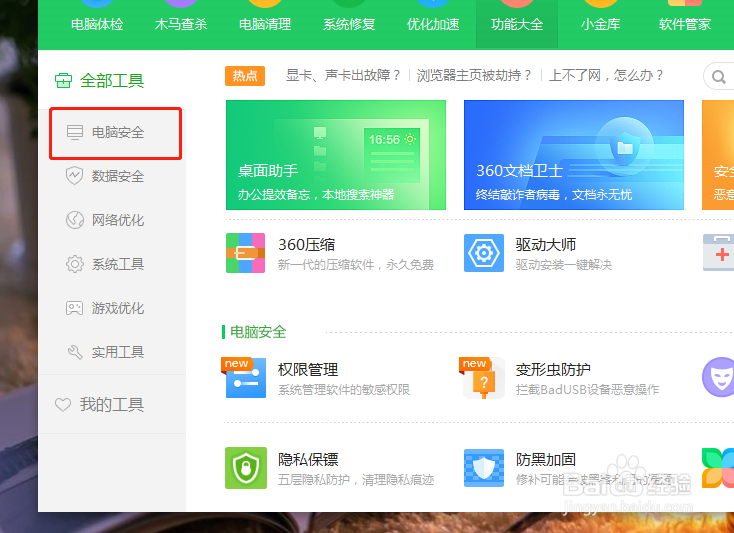Open the 电脑体检 tab
This screenshot has width=734, height=533.
pos(97,24)
